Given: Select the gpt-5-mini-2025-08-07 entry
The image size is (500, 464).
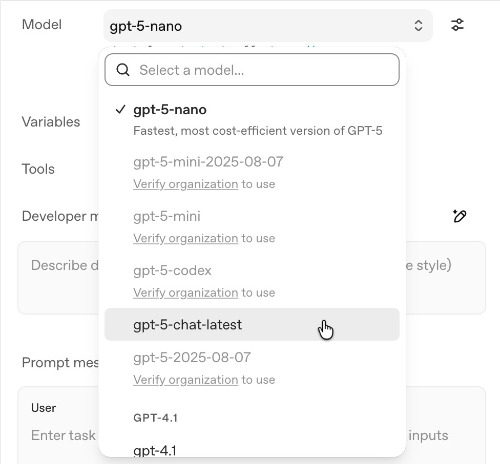Looking at the screenshot, I should (252, 172).
